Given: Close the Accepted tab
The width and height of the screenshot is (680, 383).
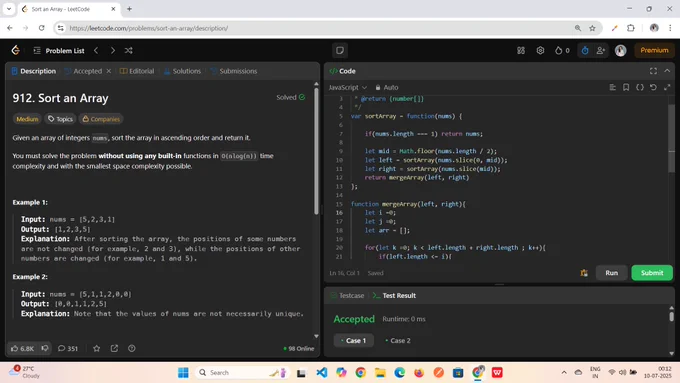Looking at the screenshot, I should (109, 71).
